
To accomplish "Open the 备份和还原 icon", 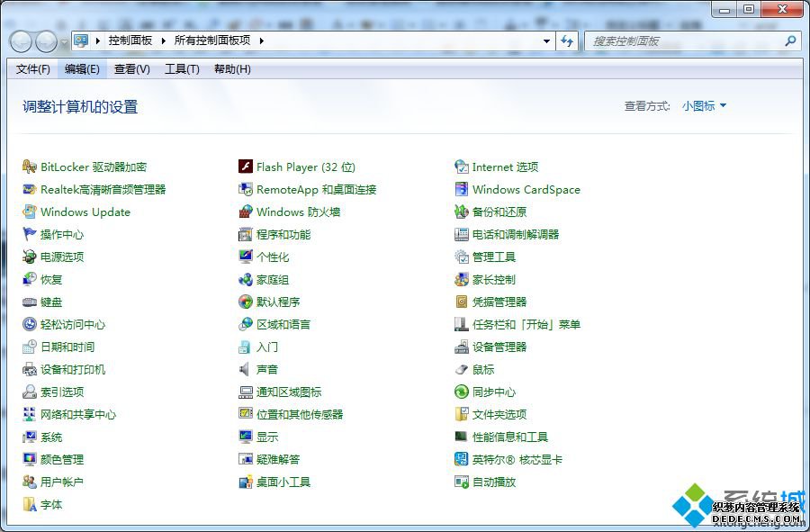I will (462, 212).
